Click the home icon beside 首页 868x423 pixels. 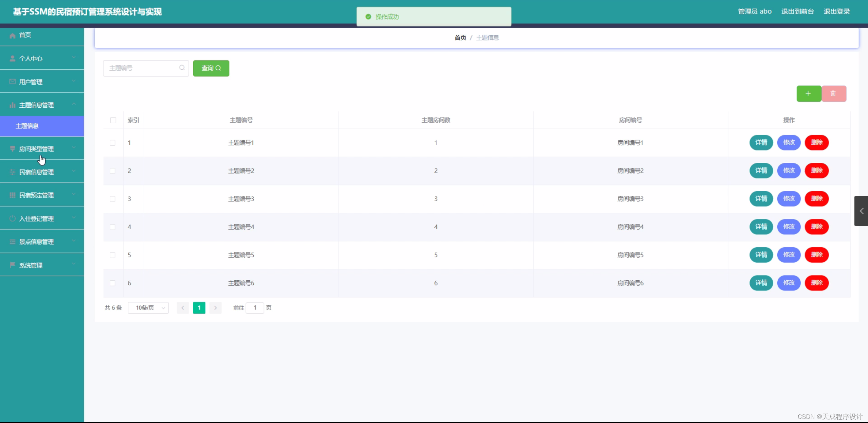tap(12, 35)
